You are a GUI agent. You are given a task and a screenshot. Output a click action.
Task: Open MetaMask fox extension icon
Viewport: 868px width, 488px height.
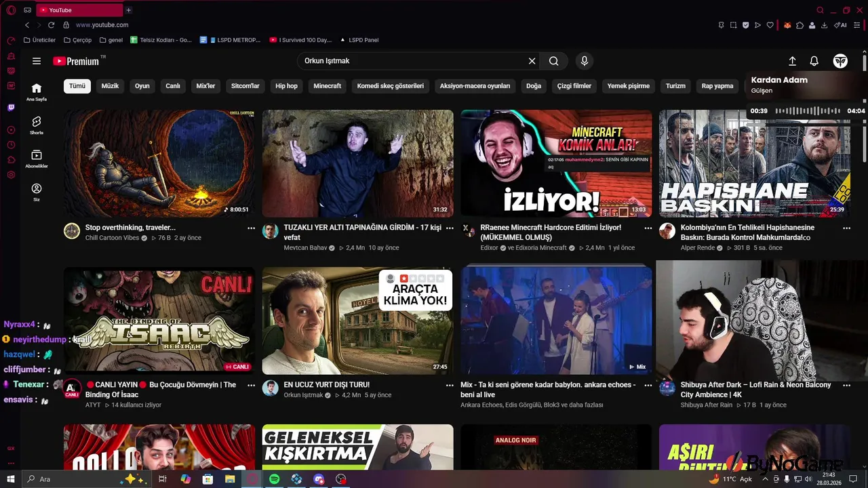(787, 25)
